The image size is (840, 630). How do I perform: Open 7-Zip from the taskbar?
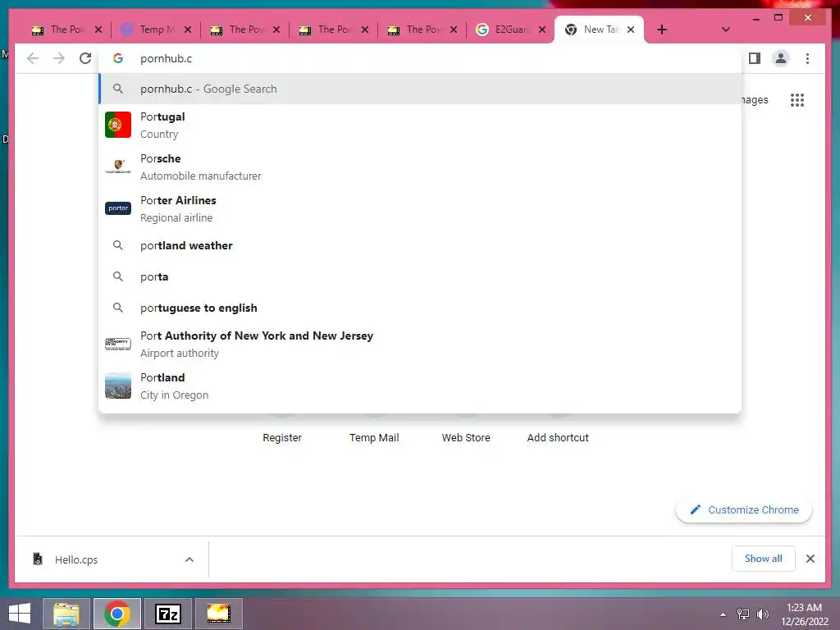(167, 614)
